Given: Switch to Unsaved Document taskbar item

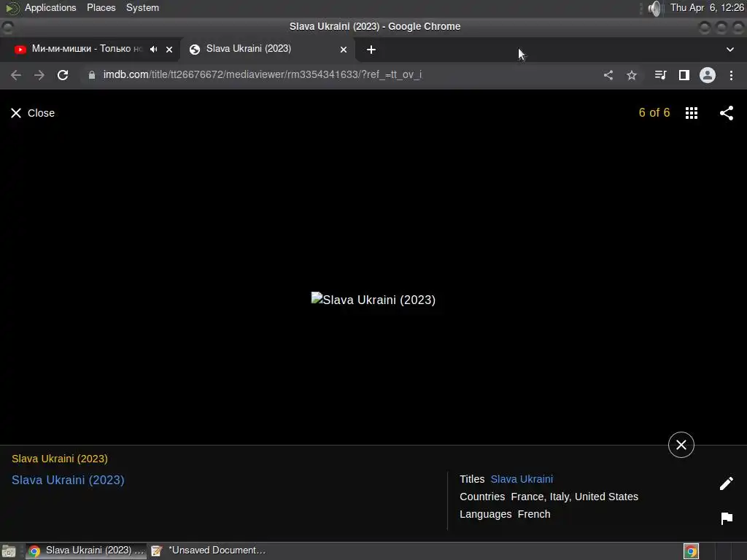Looking at the screenshot, I should click(x=209, y=551).
